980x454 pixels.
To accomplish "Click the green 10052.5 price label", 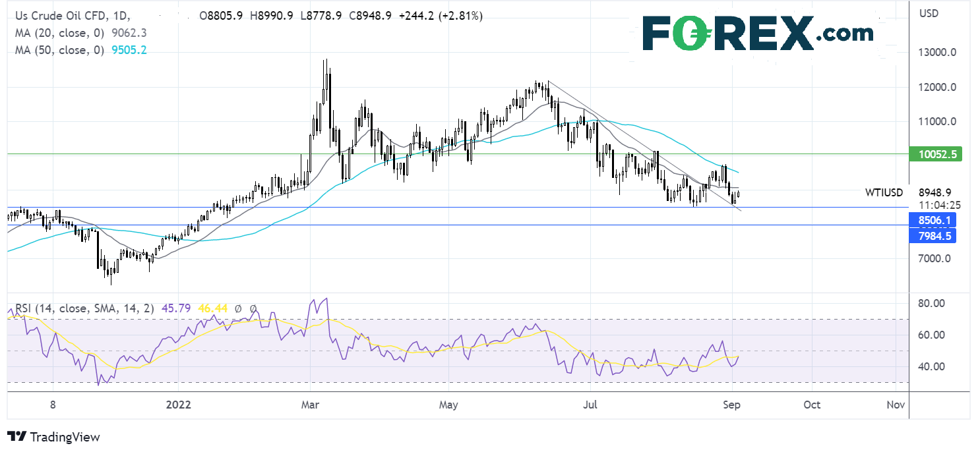I will pos(940,154).
